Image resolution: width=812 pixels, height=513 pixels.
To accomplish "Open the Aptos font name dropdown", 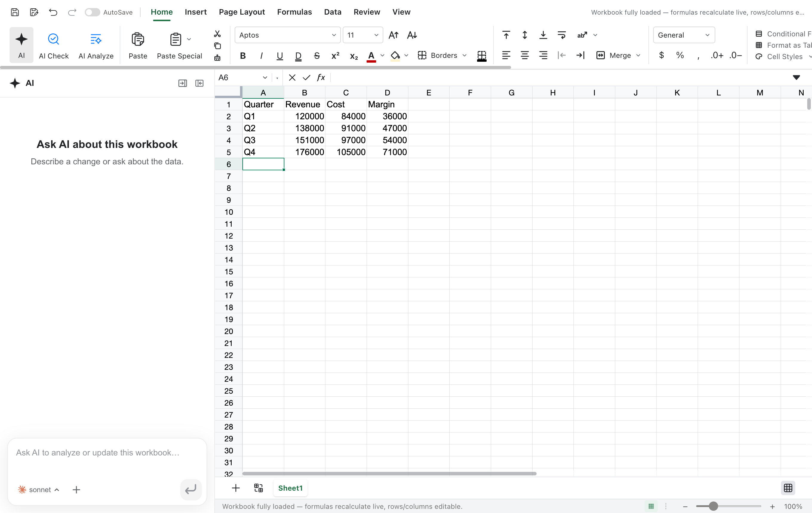I will click(288, 35).
